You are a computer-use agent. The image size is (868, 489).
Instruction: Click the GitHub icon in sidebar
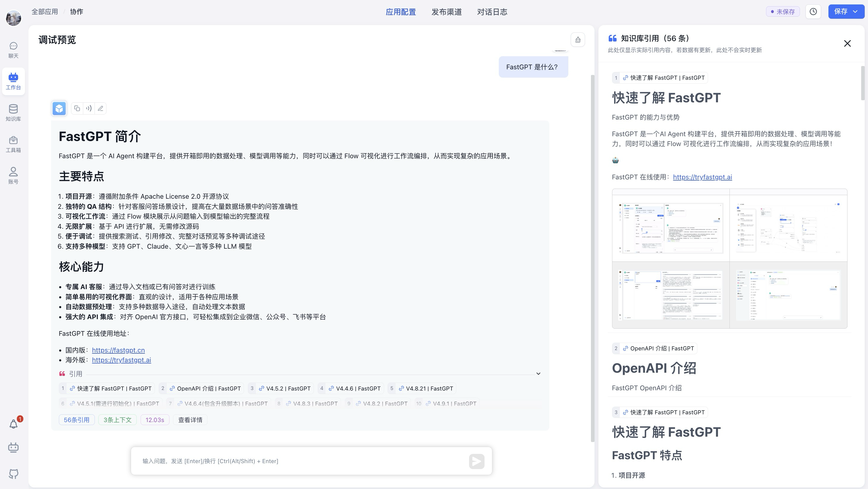click(x=13, y=474)
